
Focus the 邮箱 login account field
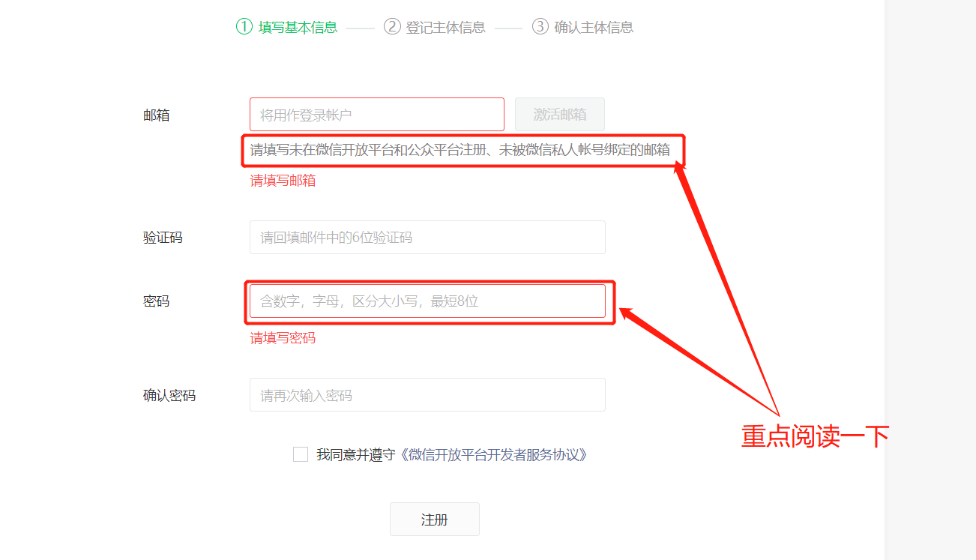tap(377, 115)
